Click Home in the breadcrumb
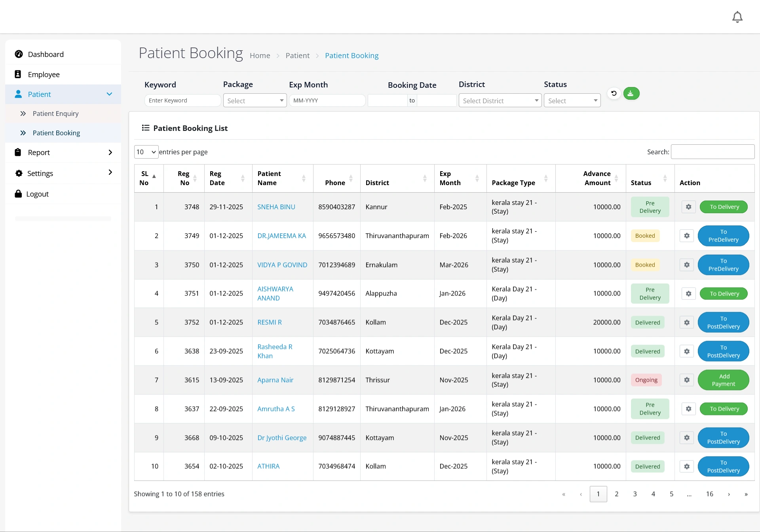 point(260,55)
